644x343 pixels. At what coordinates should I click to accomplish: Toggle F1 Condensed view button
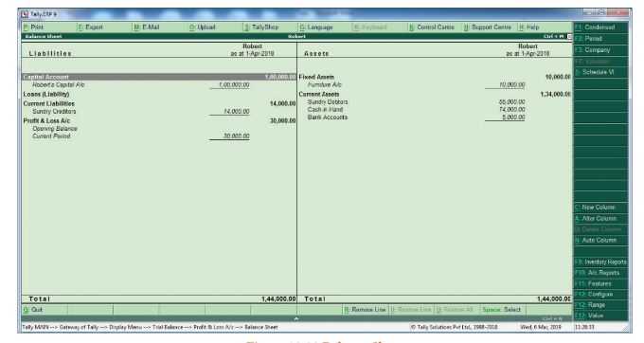tap(600, 27)
